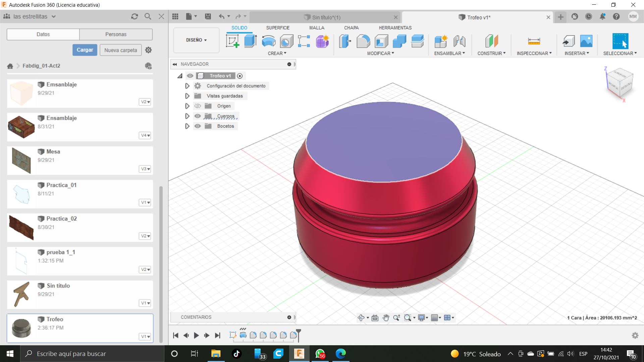The width and height of the screenshot is (644, 362).
Task: Select the Shell tool icon
Action: click(381, 41)
